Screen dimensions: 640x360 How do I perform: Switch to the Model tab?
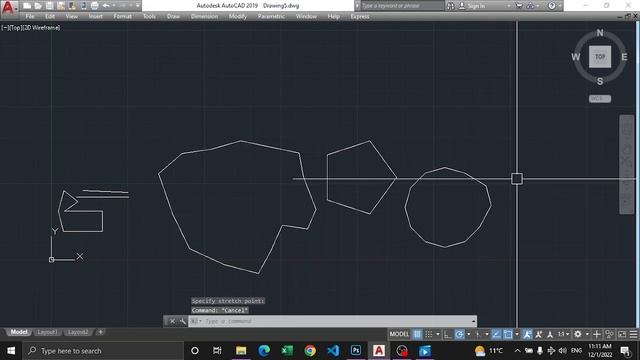19,332
